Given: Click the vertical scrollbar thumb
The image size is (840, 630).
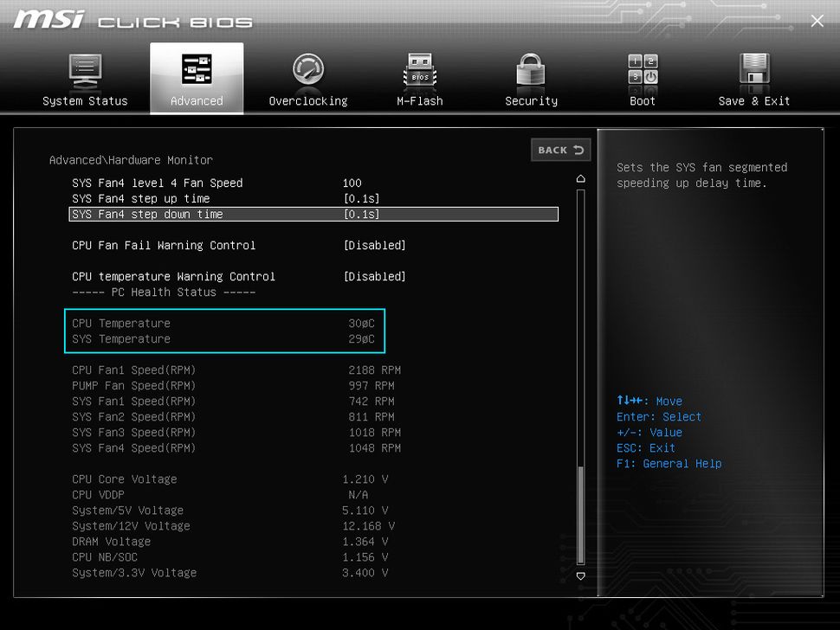Looking at the screenshot, I should point(580,515).
